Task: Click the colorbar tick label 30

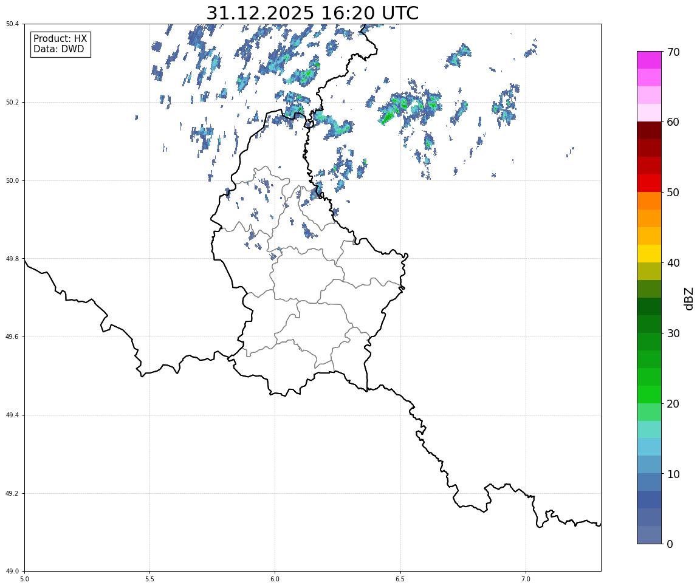Action: tap(673, 333)
